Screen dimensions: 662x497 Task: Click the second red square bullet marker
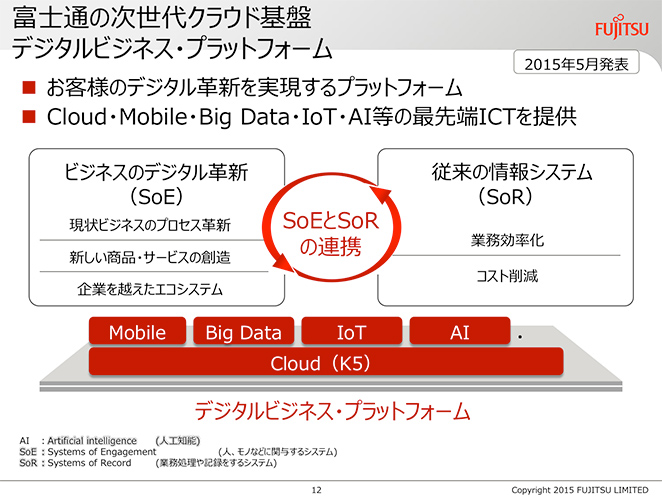click(29, 116)
